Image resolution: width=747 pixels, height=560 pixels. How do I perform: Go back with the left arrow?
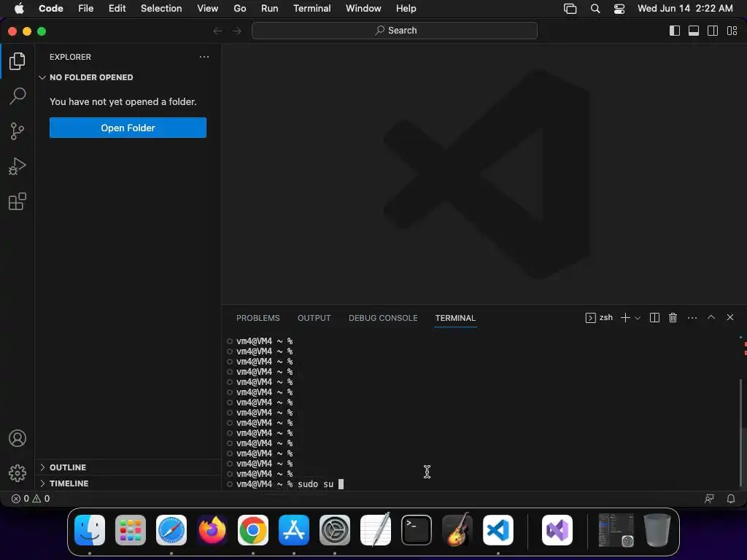[217, 31]
